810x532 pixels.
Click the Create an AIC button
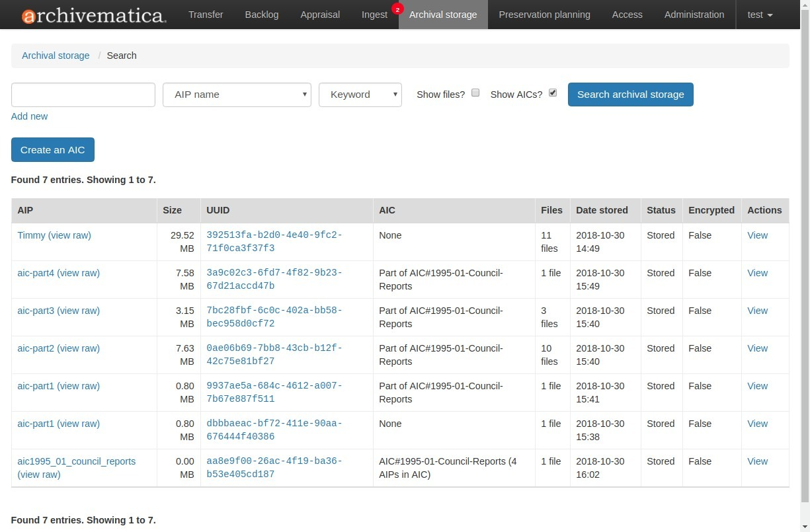pos(53,150)
